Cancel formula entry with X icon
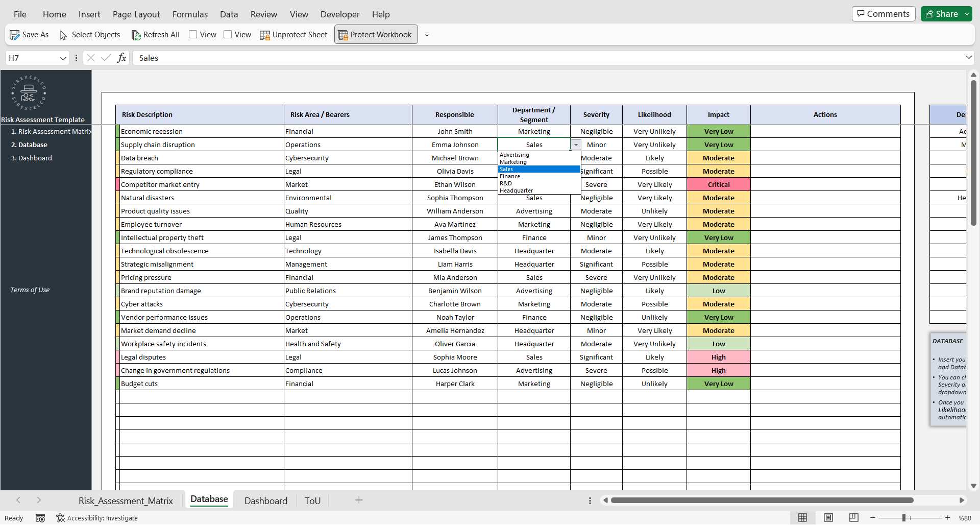The height and width of the screenshot is (525, 980). [91, 58]
